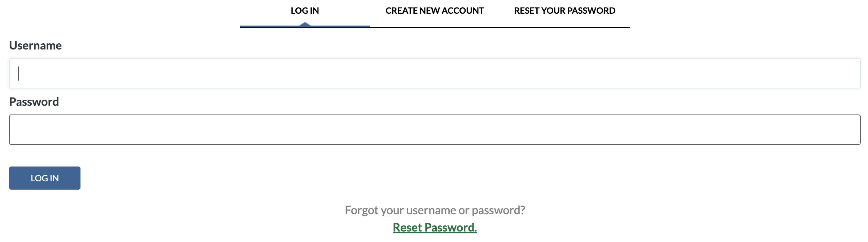Place cursor in the Password entry area

[433, 129]
